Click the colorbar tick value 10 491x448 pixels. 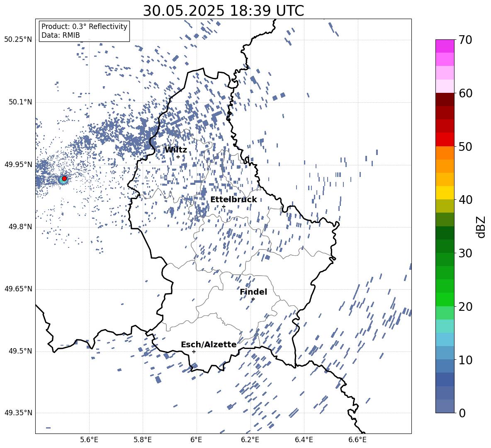click(x=465, y=360)
